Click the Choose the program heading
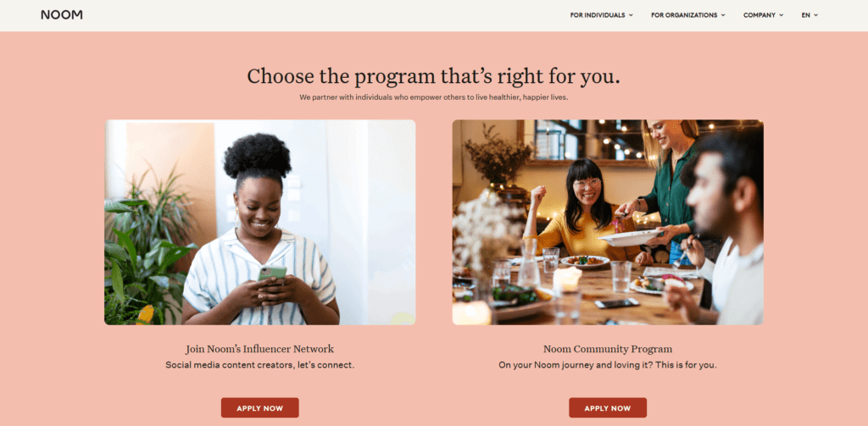868x426 pixels. [433, 76]
